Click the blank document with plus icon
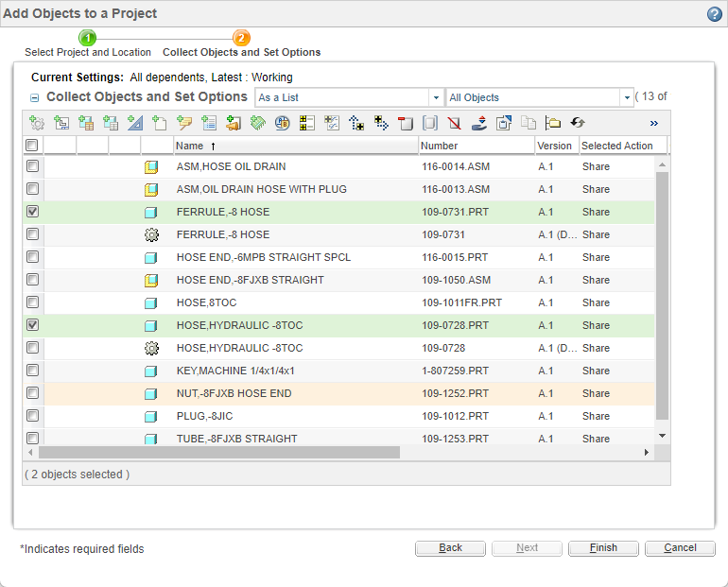Viewport: 728px width, 587px height. 160,123
